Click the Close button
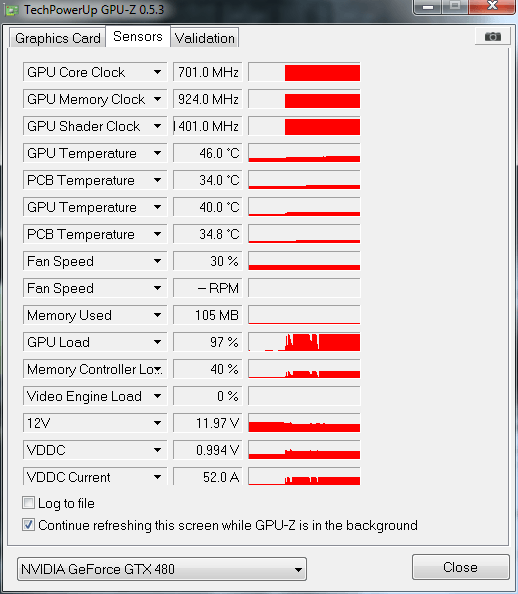This screenshot has width=518, height=594. (460, 567)
